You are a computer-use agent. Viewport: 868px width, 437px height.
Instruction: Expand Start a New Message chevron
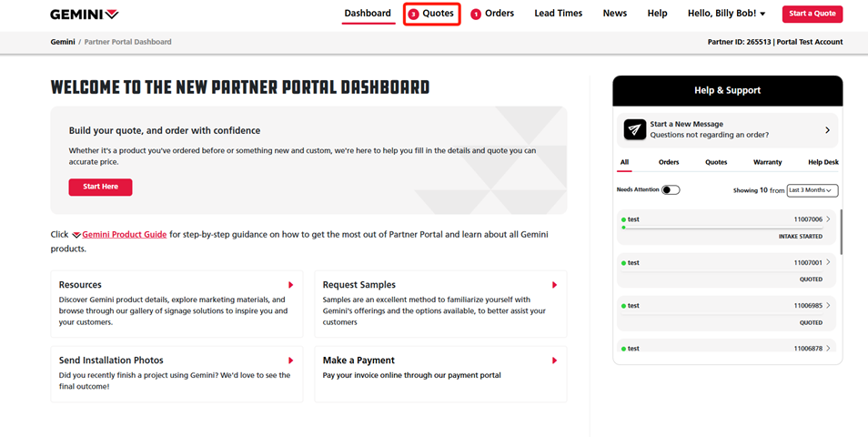827,130
